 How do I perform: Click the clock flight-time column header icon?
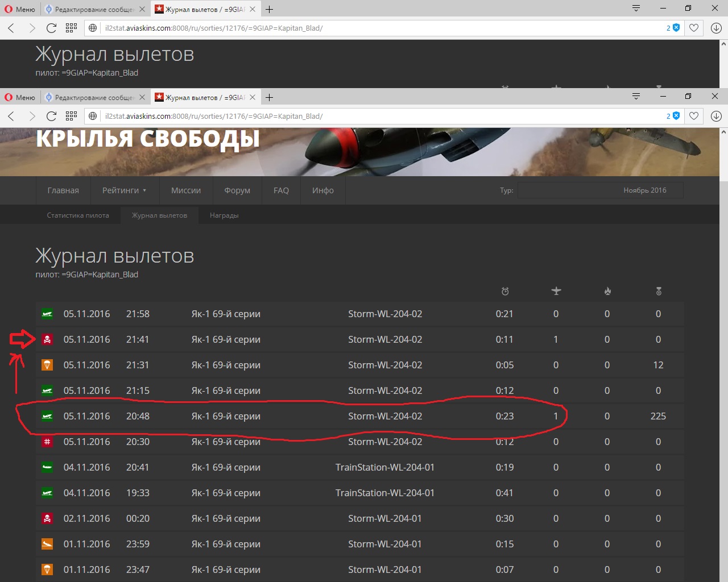click(x=505, y=292)
